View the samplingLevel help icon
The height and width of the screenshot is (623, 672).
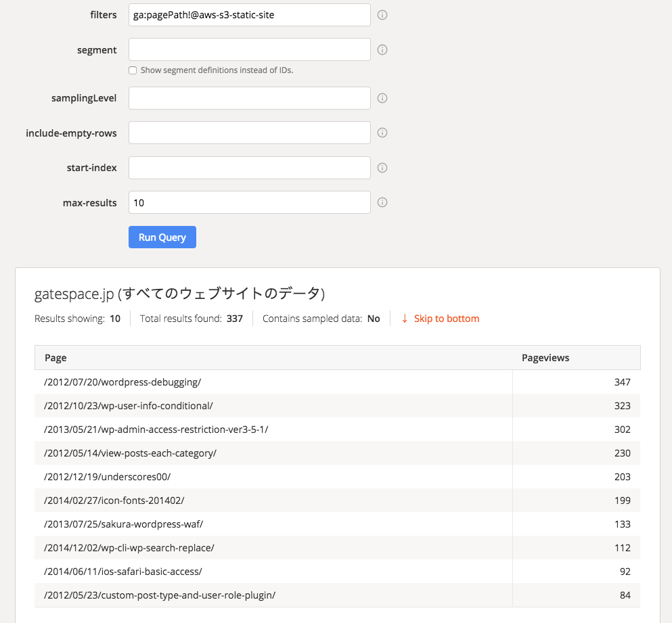[382, 97]
